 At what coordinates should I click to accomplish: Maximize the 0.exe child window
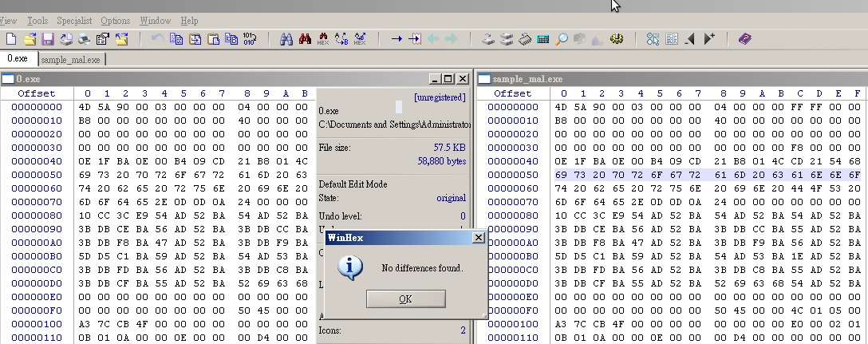[448, 79]
